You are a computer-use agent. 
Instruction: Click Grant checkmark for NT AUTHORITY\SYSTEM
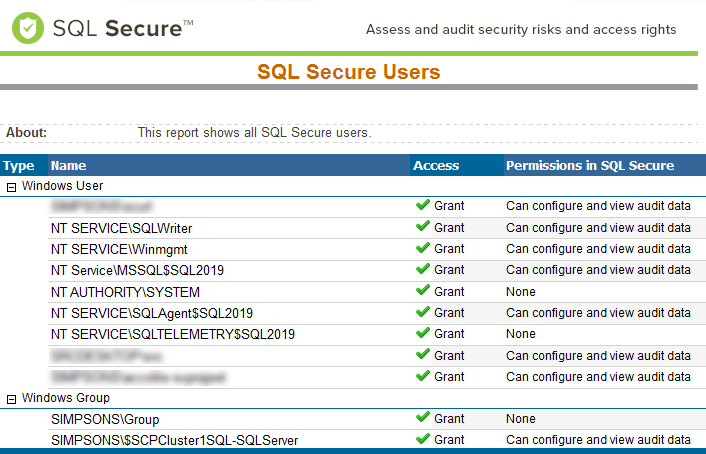pyautogui.click(x=423, y=291)
